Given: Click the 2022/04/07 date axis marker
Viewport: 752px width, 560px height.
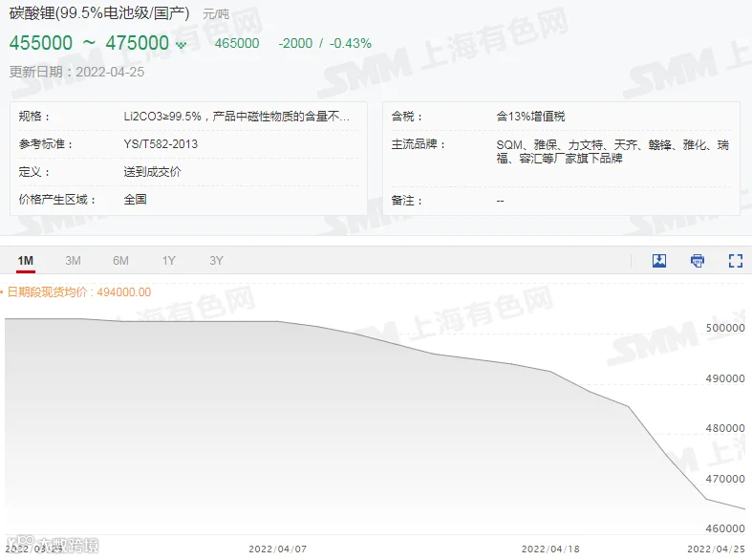Looking at the screenshot, I should pyautogui.click(x=278, y=549).
